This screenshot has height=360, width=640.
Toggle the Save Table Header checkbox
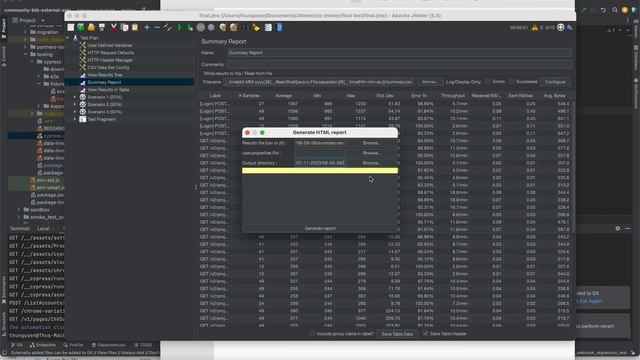point(426,333)
